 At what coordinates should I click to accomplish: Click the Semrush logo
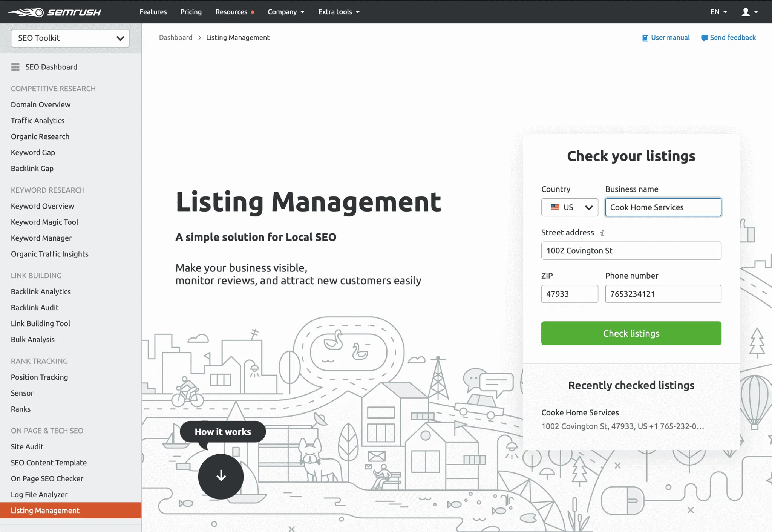tap(55, 12)
